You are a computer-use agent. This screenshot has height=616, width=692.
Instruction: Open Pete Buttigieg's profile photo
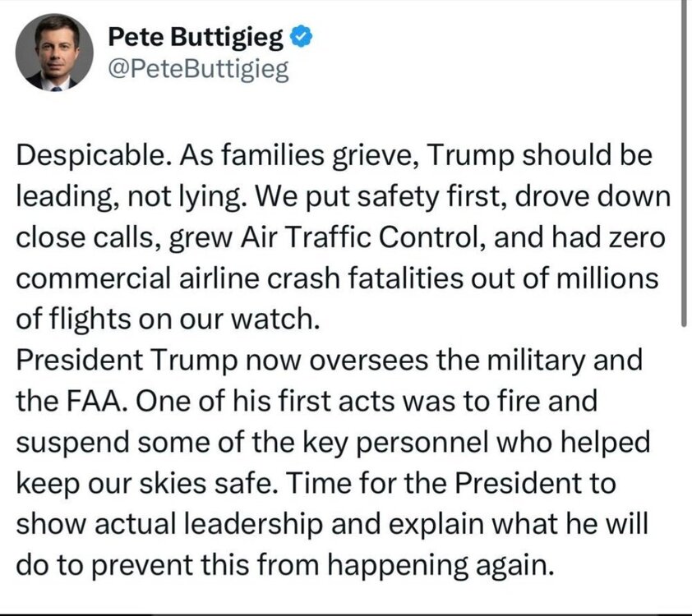(x=53, y=52)
